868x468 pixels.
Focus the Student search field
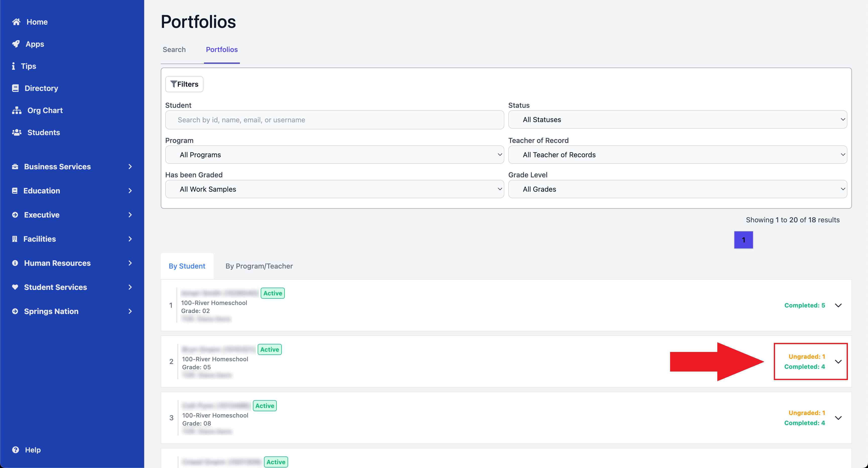(334, 120)
